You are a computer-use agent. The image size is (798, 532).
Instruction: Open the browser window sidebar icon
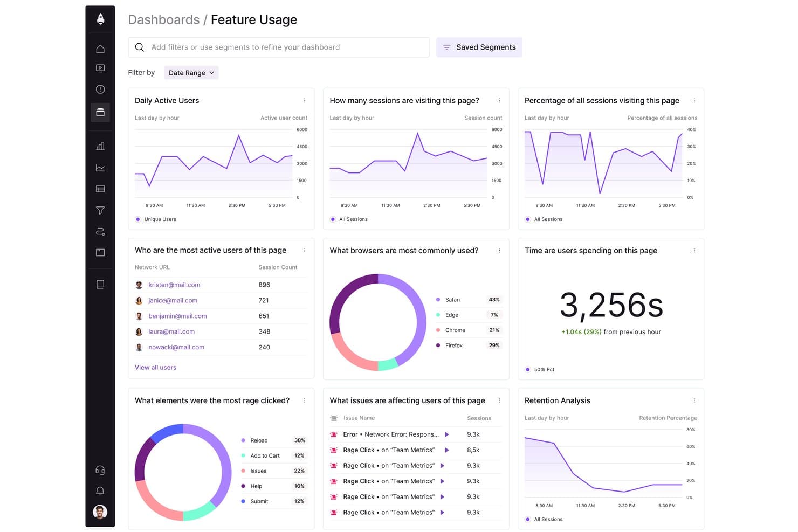[100, 252]
